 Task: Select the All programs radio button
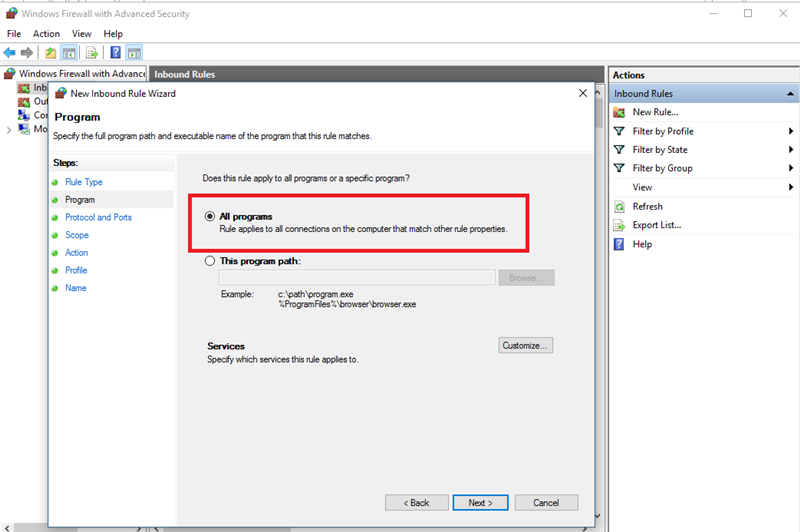click(x=210, y=216)
